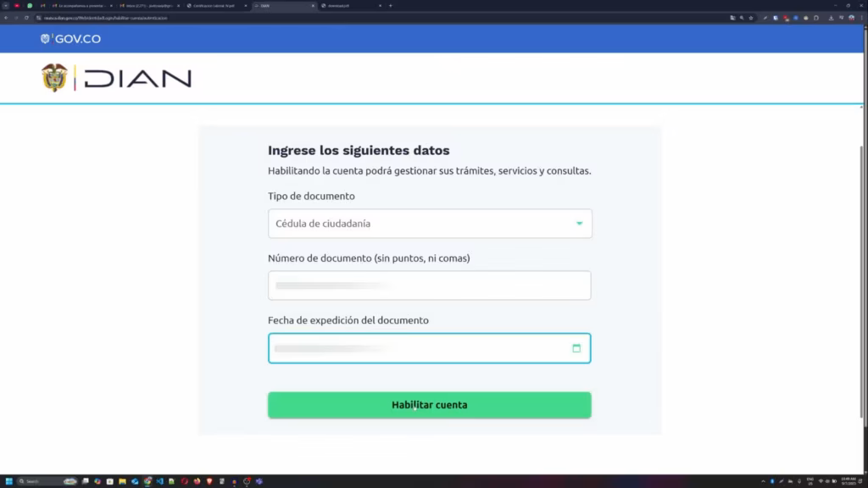Viewport: 868px width, 488px height.
Task: Open Opera browser from the taskbar
Action: (184, 481)
